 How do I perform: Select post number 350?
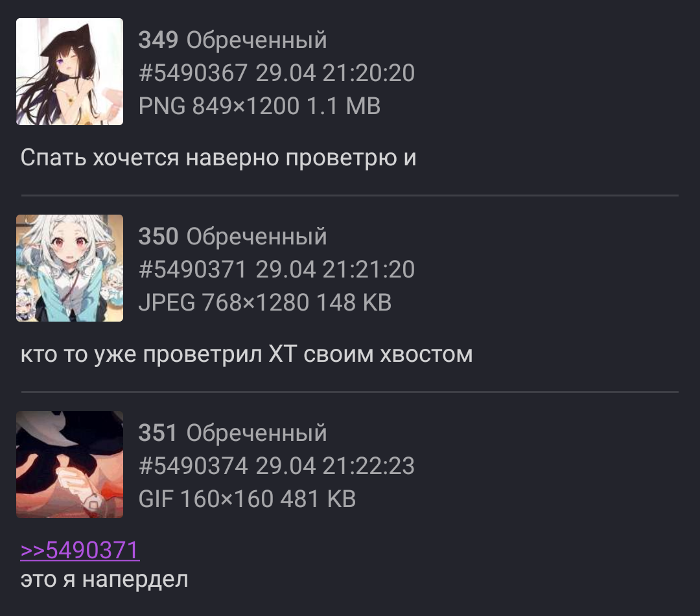click(159, 236)
